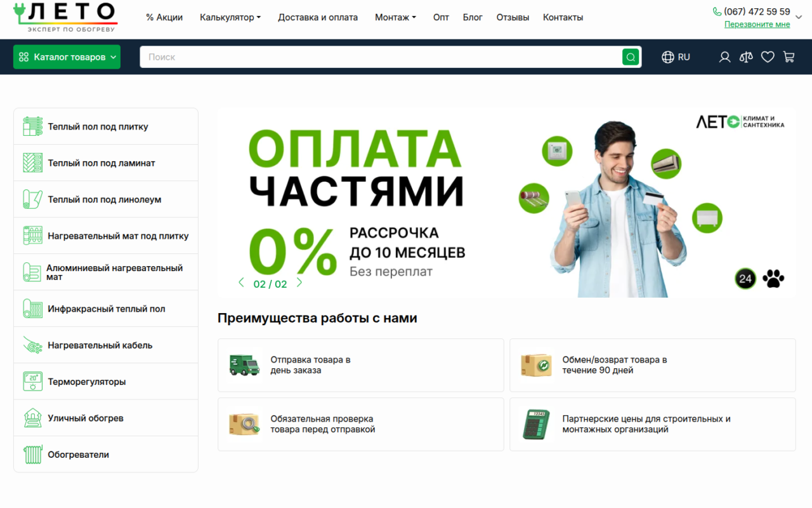The width and height of the screenshot is (812, 508).
Task: Click the Оплата частями promo banner
Action: pos(506,203)
